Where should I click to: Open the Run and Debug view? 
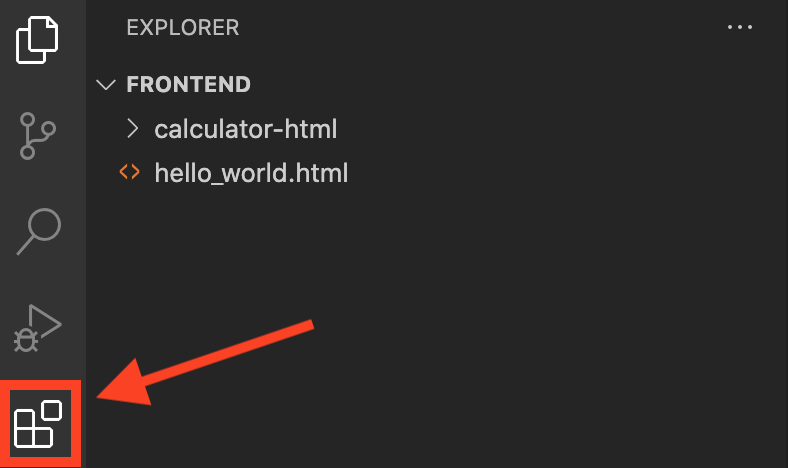(x=38, y=328)
